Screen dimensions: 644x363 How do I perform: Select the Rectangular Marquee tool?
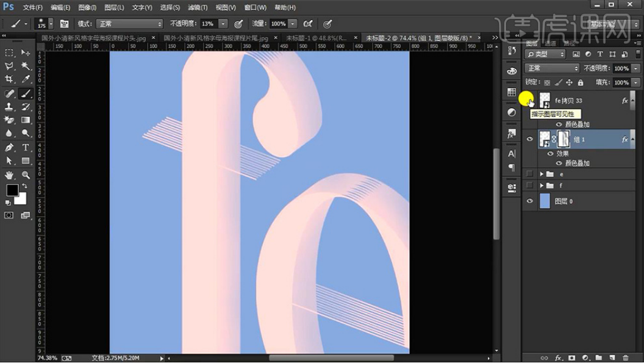9,53
